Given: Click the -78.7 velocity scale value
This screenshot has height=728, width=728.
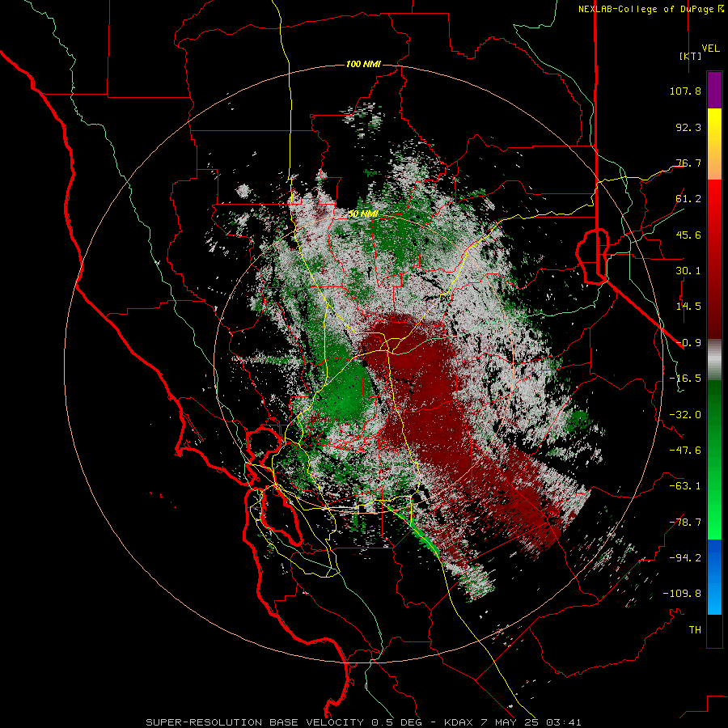Looking at the screenshot, I should (x=685, y=523).
